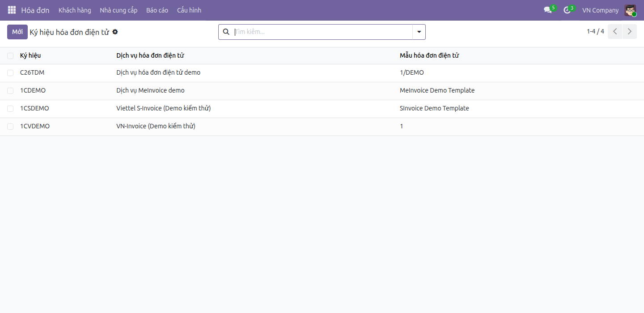Tick the checkbox for 1CVDEMO row
The width and height of the screenshot is (644, 313).
click(x=10, y=127)
